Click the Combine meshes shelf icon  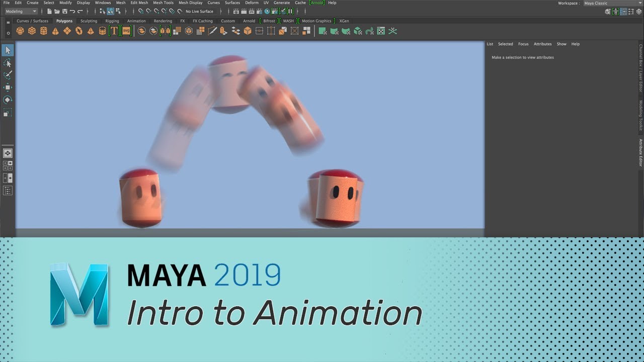point(142,31)
